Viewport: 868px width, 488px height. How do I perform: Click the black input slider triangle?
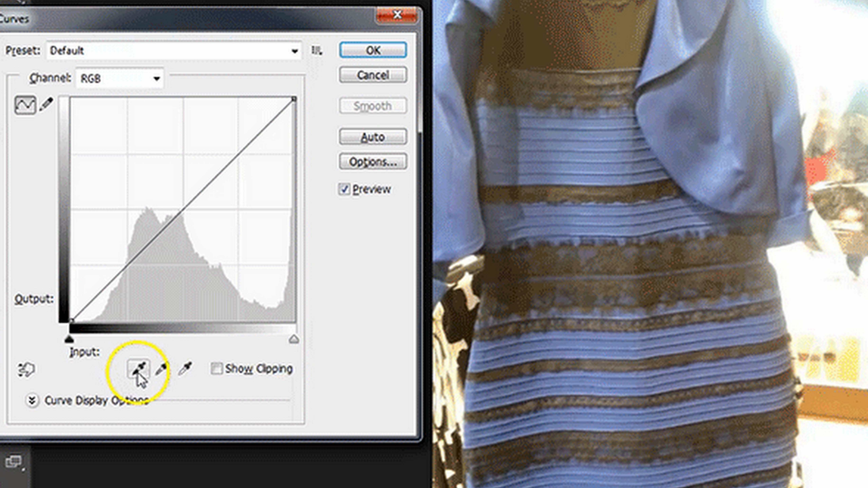69,339
